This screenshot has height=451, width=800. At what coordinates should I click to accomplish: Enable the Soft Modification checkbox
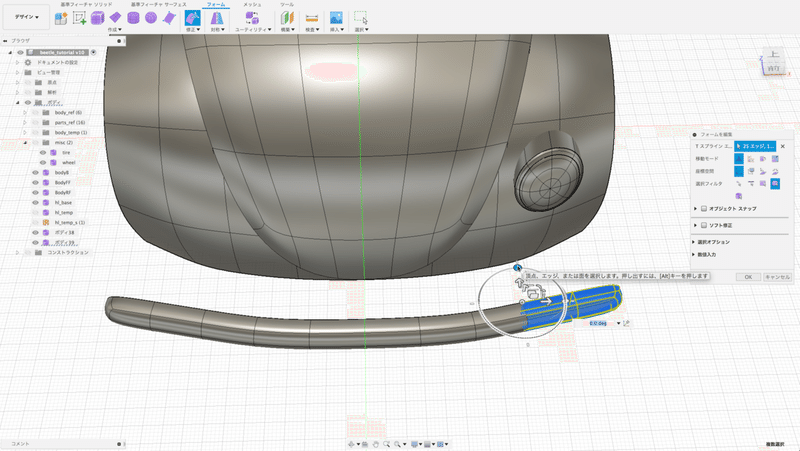coord(704,225)
